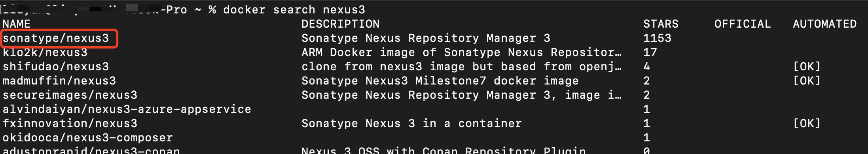
Task: Click the sonatype/nexus3 image name
Action: click(55, 38)
